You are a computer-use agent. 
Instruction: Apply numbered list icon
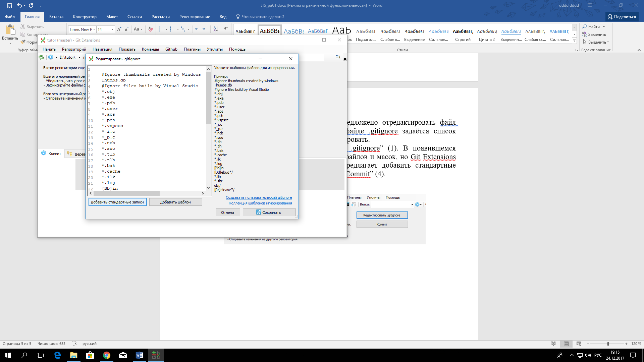point(172,29)
